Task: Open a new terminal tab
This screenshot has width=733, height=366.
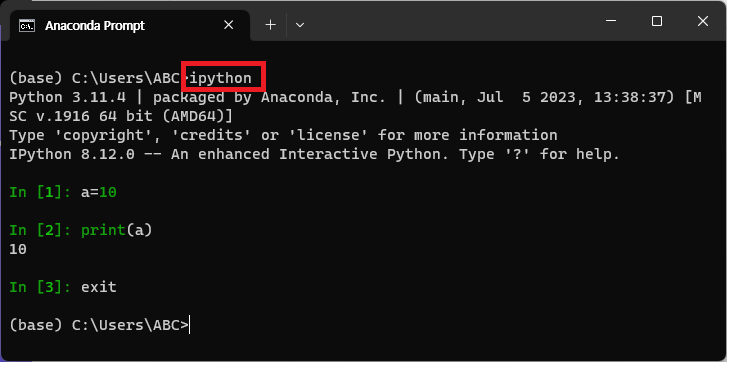Action: (270, 25)
